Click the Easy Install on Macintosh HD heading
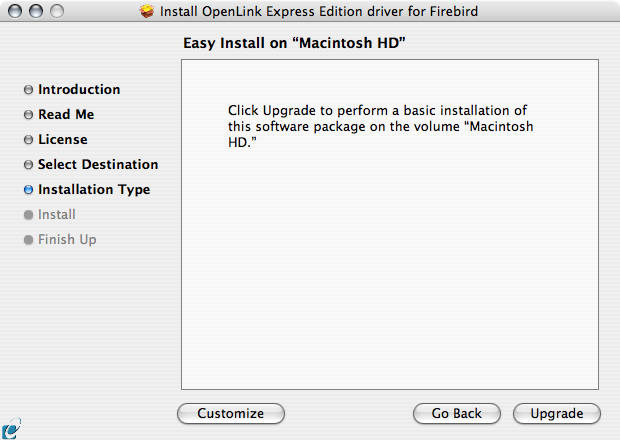Image resolution: width=620 pixels, height=440 pixels. [300, 44]
